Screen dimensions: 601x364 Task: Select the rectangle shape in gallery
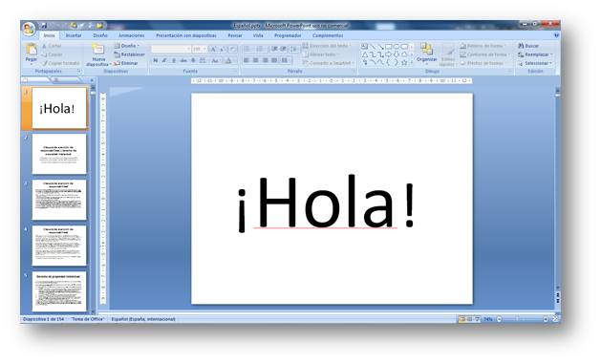(x=389, y=47)
